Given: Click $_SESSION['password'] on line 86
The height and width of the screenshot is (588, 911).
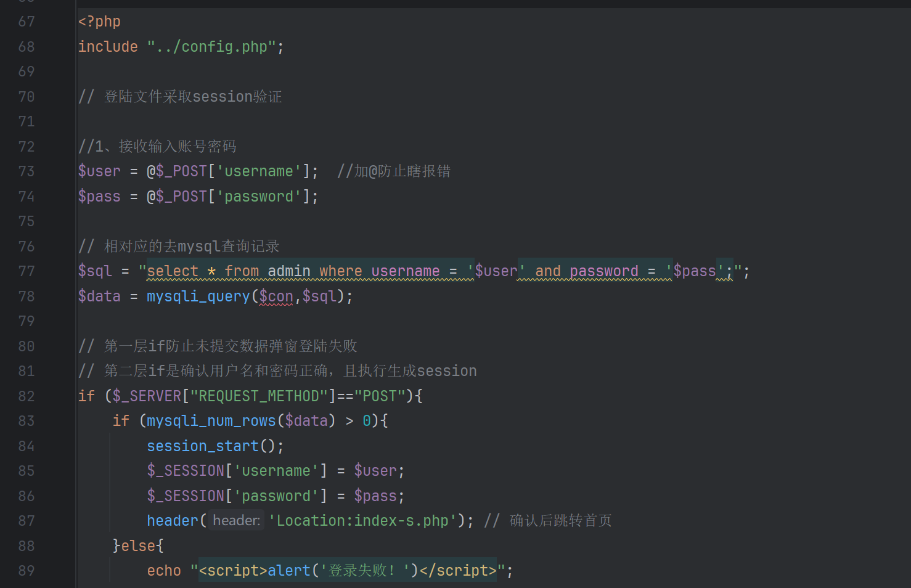Looking at the screenshot, I should 237,496.
